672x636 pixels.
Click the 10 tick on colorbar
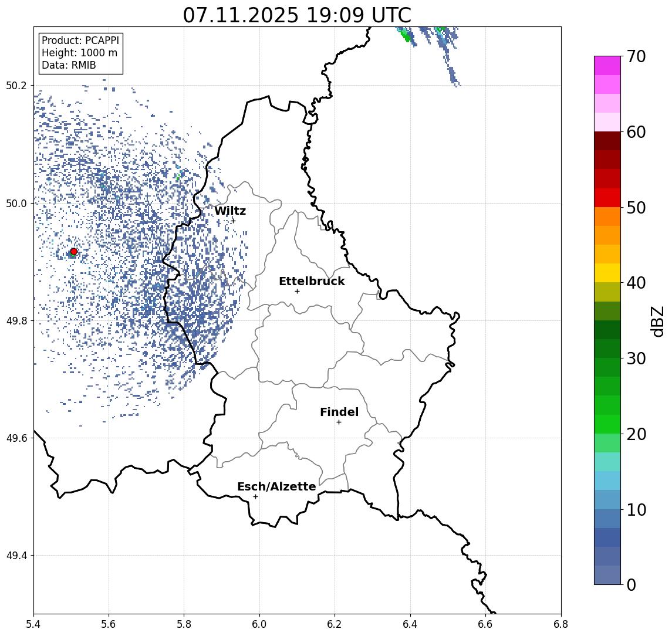(x=636, y=510)
